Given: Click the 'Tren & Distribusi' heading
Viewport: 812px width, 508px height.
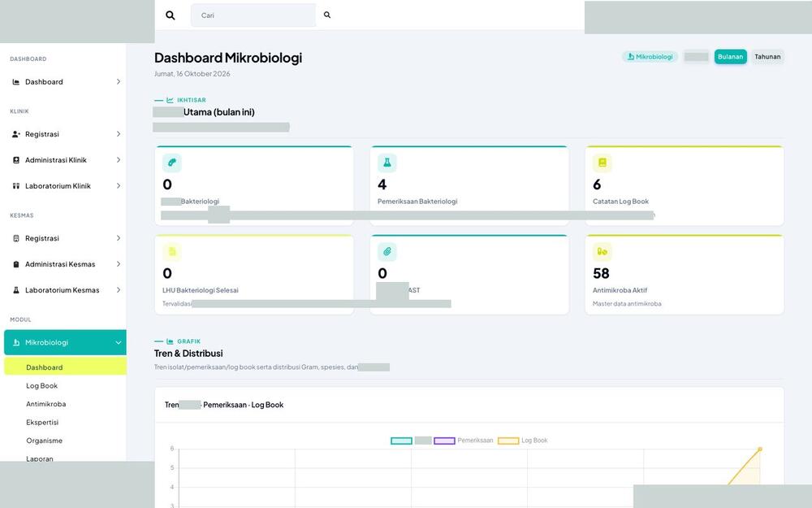Looking at the screenshot, I should (x=188, y=354).
